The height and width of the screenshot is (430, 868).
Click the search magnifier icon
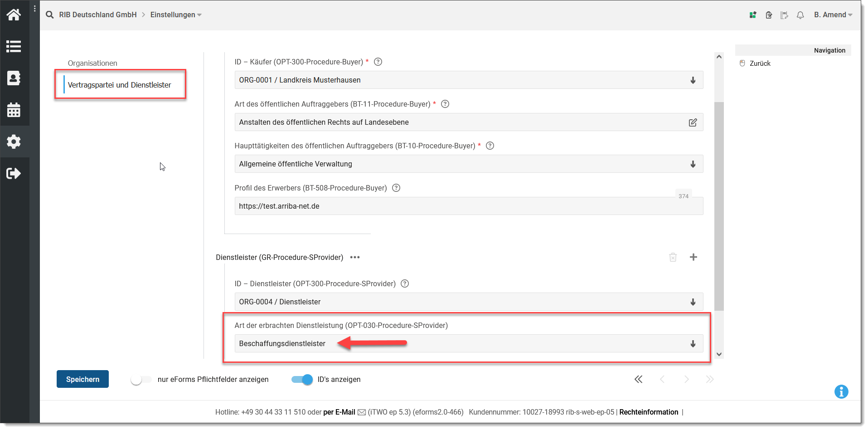pyautogui.click(x=49, y=15)
